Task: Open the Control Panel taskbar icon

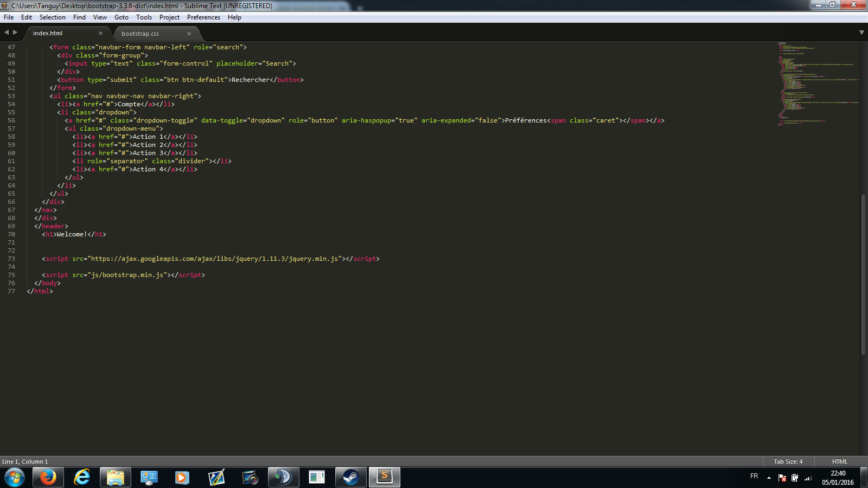Action: 149,477
